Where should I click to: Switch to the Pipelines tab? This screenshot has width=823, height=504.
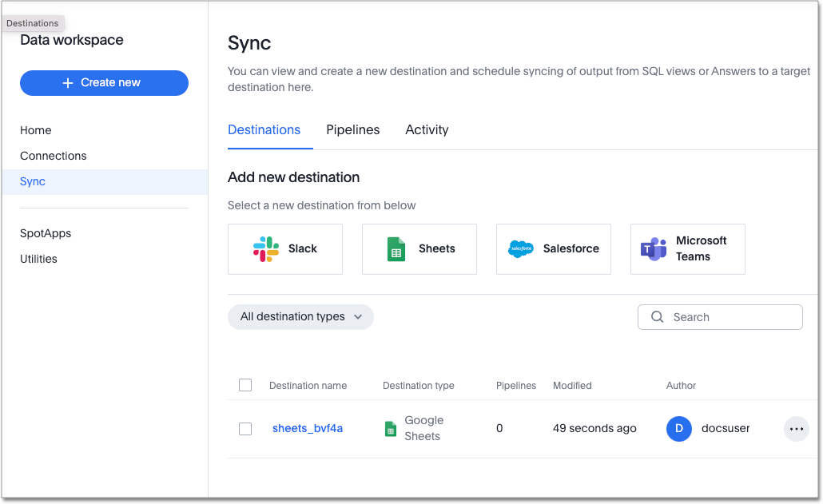coord(352,129)
